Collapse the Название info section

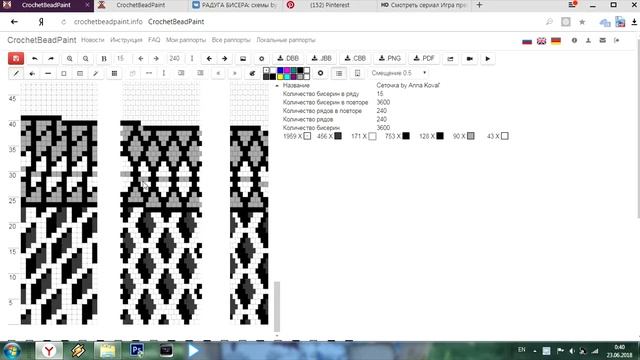click(277, 86)
